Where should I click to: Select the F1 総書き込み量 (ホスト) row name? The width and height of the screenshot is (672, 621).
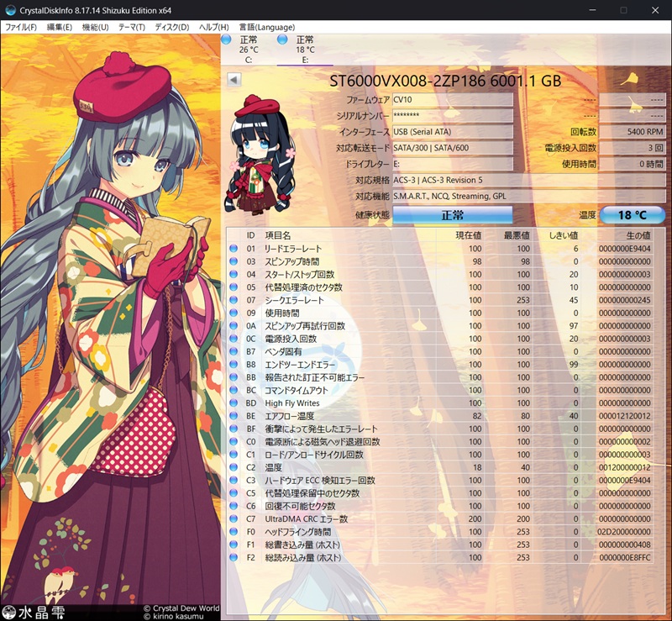click(302, 545)
